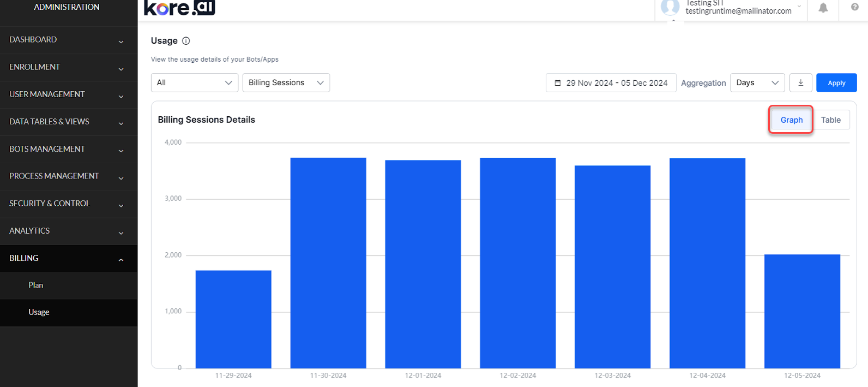868x387 pixels.
Task: Expand the Analytics menu section
Action: 68,231
